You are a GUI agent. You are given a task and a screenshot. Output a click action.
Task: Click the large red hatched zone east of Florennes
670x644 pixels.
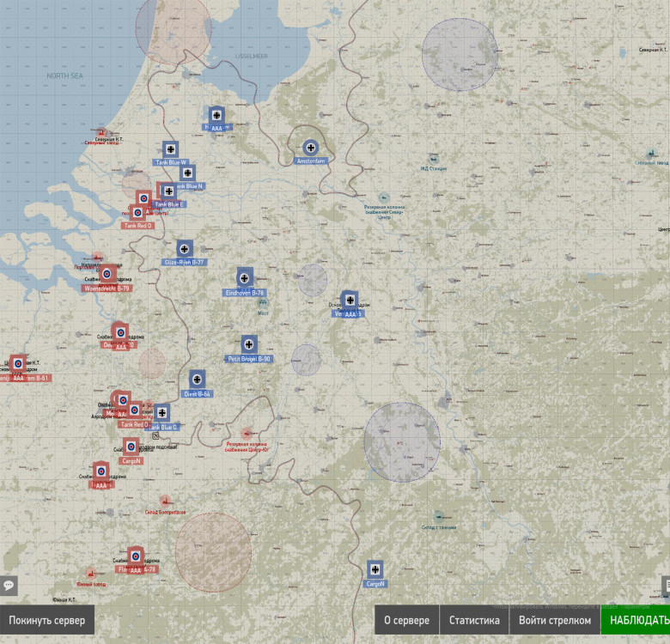213,552
